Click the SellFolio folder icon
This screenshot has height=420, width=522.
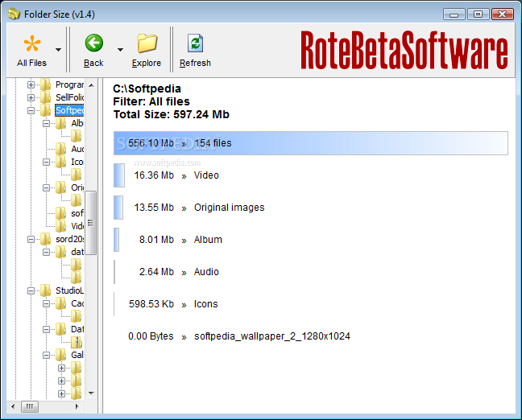point(45,97)
